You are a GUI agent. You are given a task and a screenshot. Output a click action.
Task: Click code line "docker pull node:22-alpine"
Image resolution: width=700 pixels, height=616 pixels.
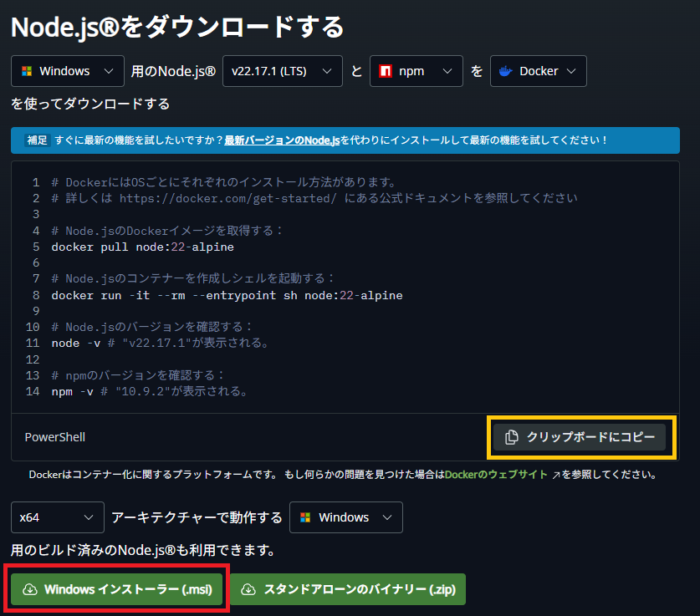click(142, 247)
